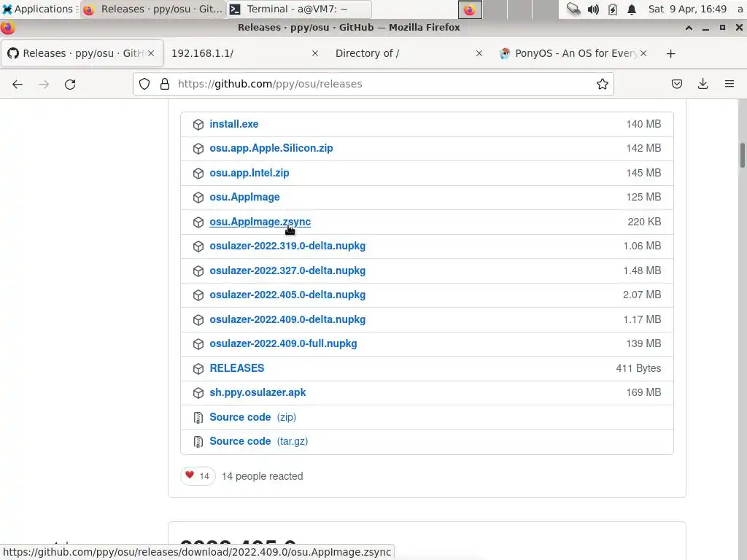Click the package icon beside osu.AppImage

click(198, 198)
